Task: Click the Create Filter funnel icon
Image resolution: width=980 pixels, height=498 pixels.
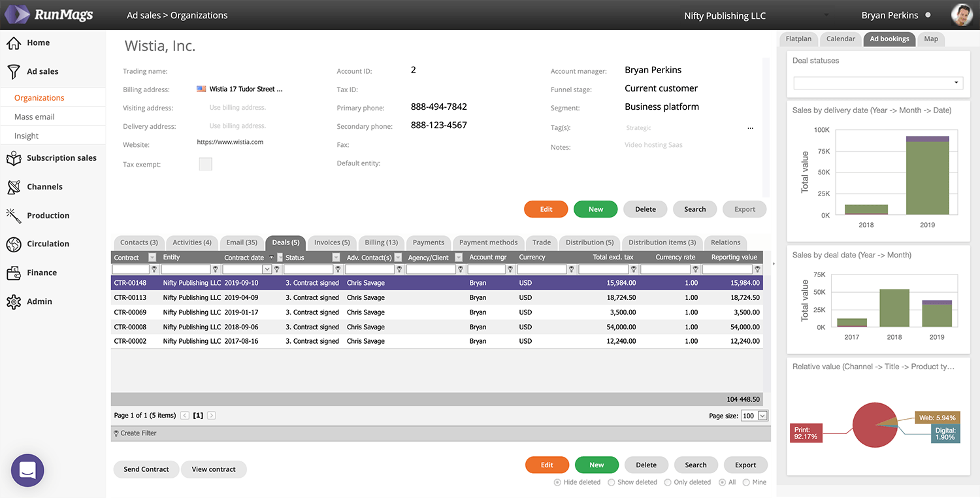Action: click(x=116, y=433)
